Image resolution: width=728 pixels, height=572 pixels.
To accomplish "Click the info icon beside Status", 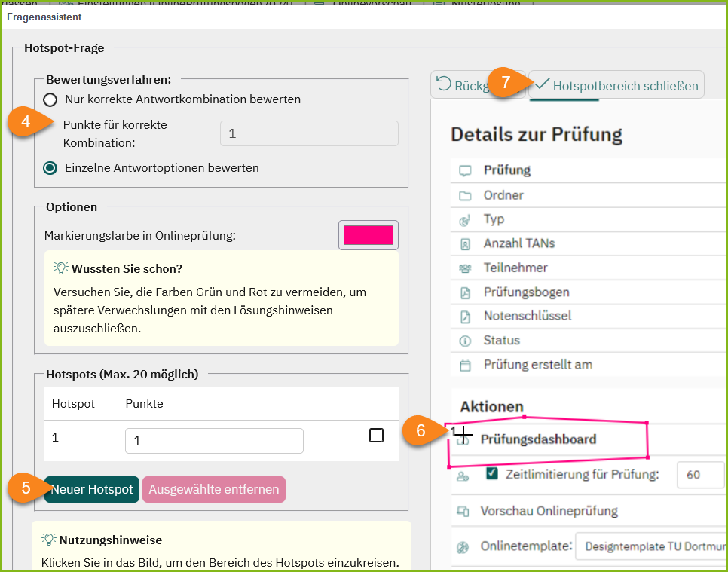I will (x=465, y=341).
